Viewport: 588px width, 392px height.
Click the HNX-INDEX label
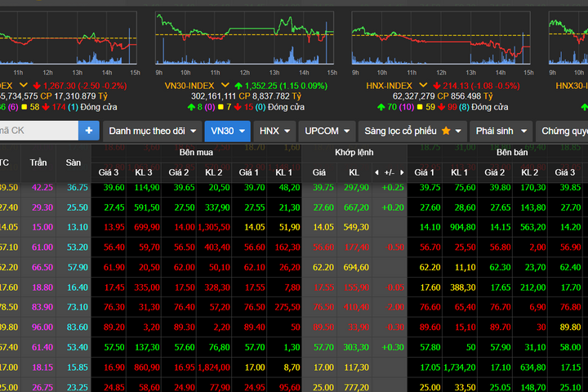click(390, 86)
